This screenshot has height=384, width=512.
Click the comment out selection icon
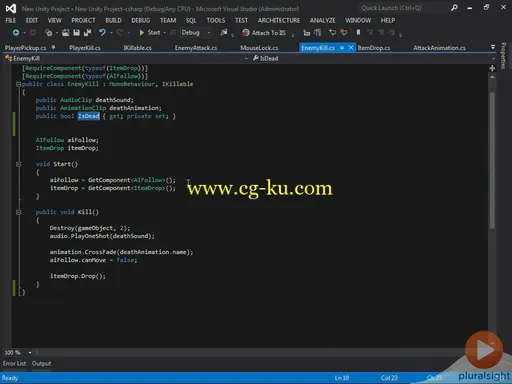[x=332, y=33]
